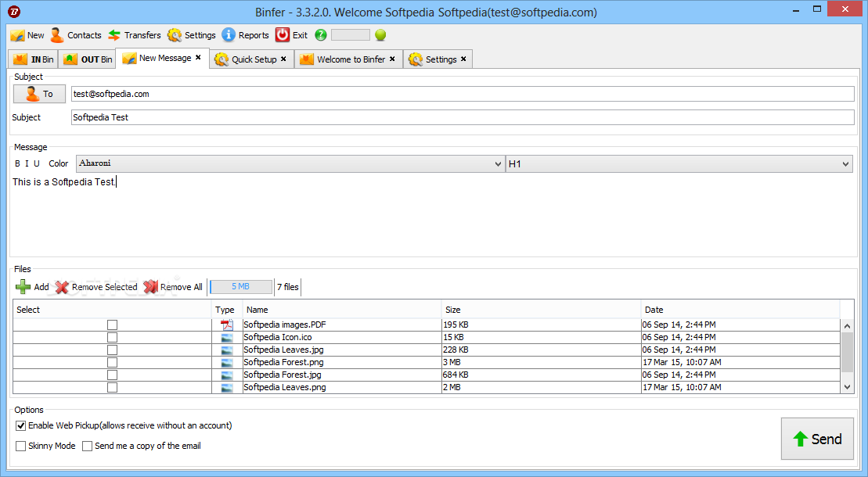
Task: Click the PDF icon for Softpedia images.PDF
Action: [227, 325]
